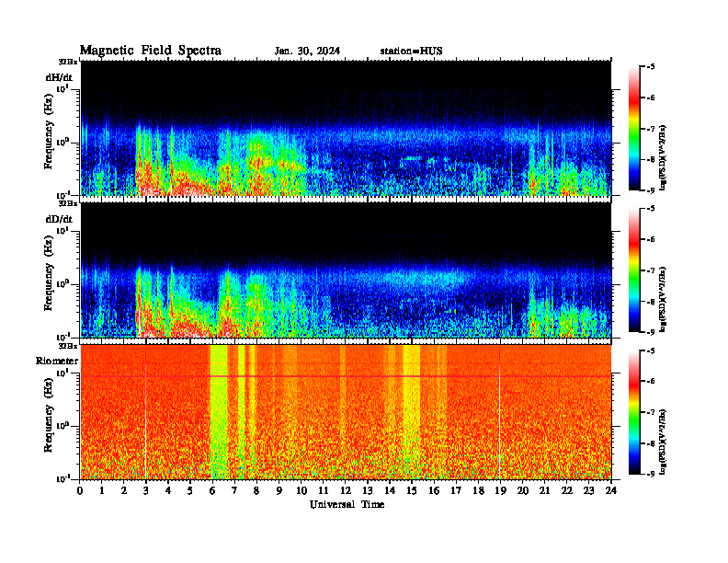The image size is (728, 563).
Task: Click the dD/dt panel color bar
Action: [x=633, y=270]
